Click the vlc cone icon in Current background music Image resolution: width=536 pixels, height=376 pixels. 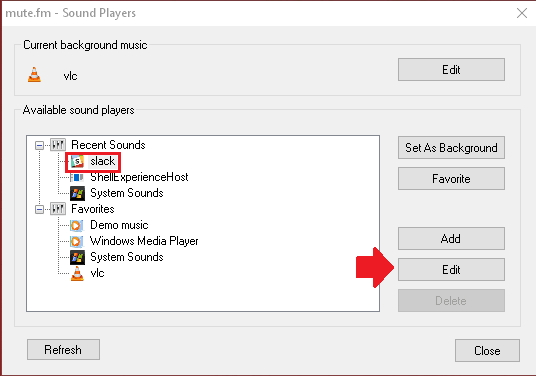point(34,75)
